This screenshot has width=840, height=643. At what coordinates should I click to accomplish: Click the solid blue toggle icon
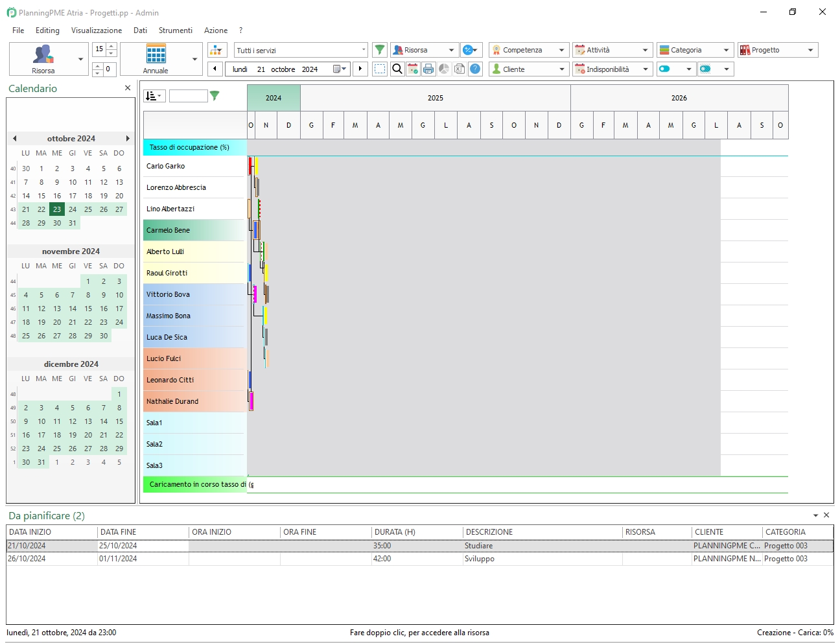tap(664, 69)
